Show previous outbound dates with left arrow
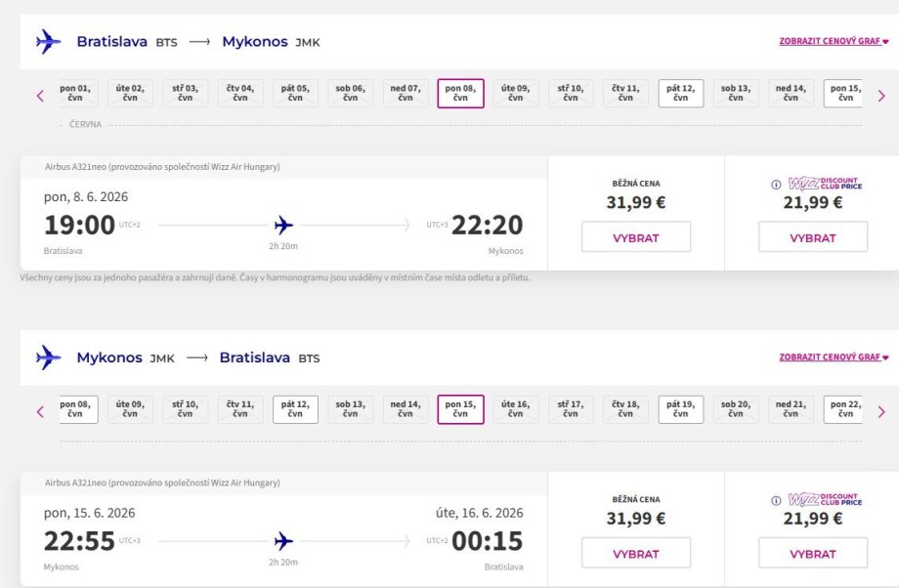 [40, 96]
